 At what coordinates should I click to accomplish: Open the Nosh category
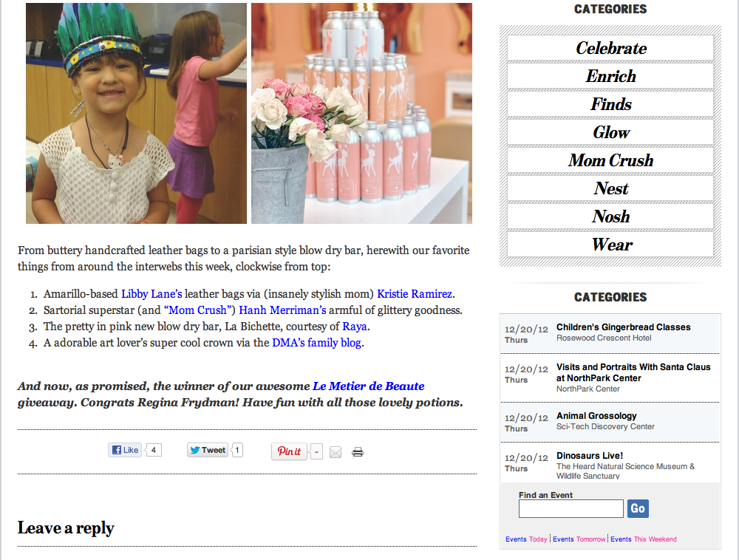tap(610, 216)
